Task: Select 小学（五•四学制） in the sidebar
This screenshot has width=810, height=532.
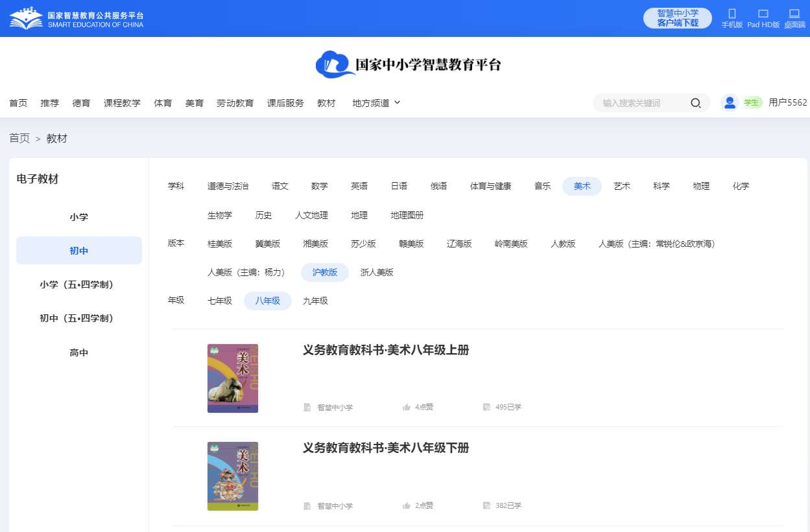Action: pyautogui.click(x=79, y=284)
